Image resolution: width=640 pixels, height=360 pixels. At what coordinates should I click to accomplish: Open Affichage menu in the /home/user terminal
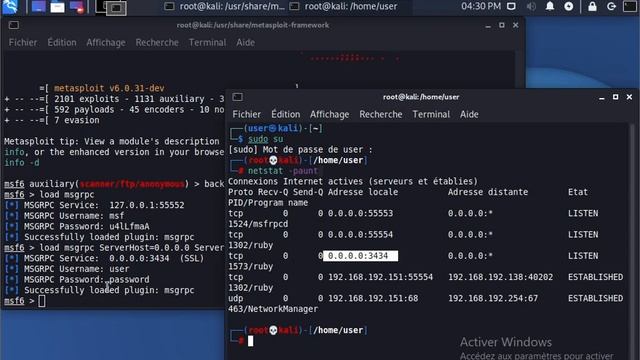click(x=329, y=114)
